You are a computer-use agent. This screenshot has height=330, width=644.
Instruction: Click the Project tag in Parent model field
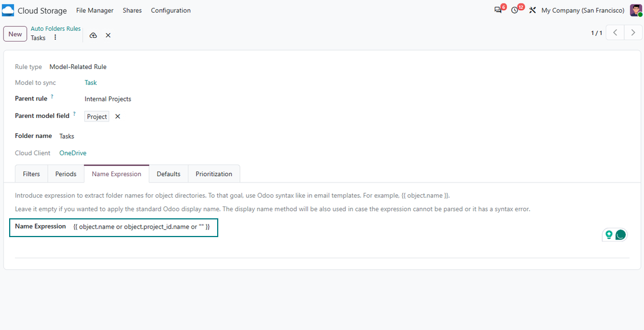(x=97, y=117)
